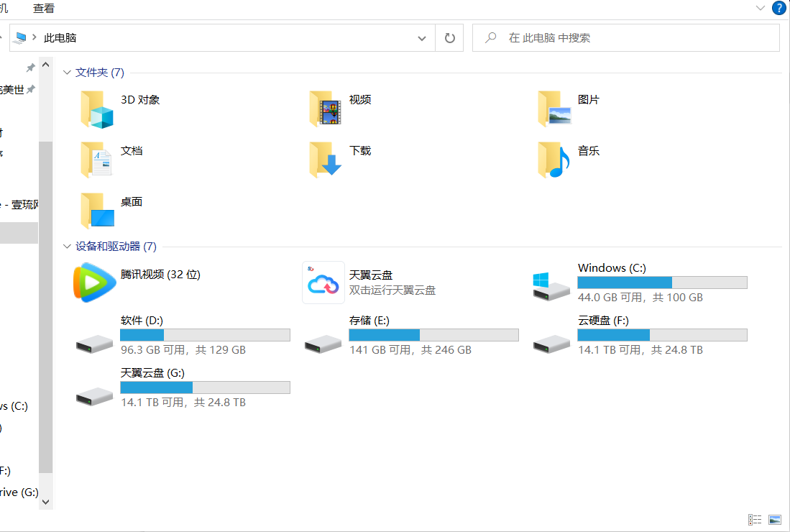Open the 文档 folder icon

coord(97,160)
